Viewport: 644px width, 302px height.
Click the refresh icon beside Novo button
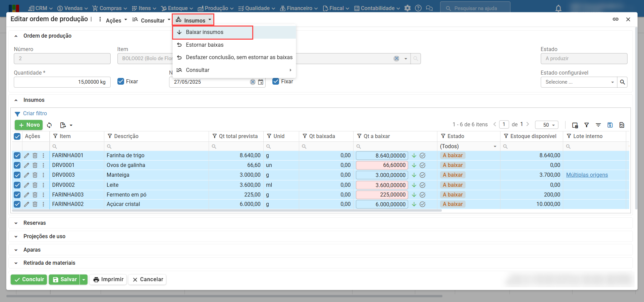(x=49, y=125)
